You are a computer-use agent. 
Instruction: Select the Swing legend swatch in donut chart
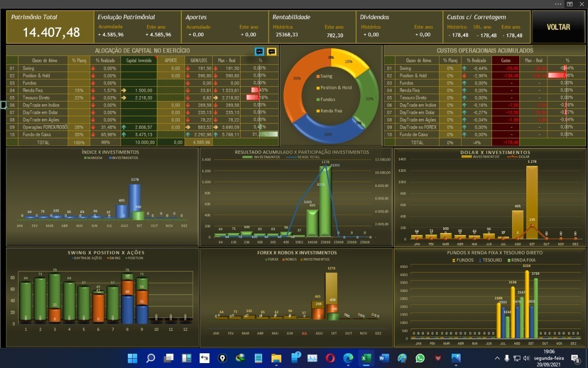(x=318, y=77)
